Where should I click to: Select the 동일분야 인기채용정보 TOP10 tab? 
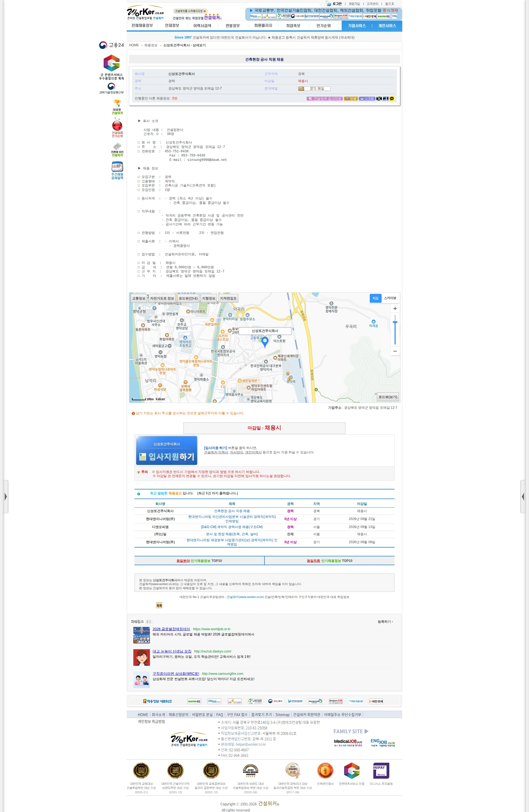[x=199, y=561]
